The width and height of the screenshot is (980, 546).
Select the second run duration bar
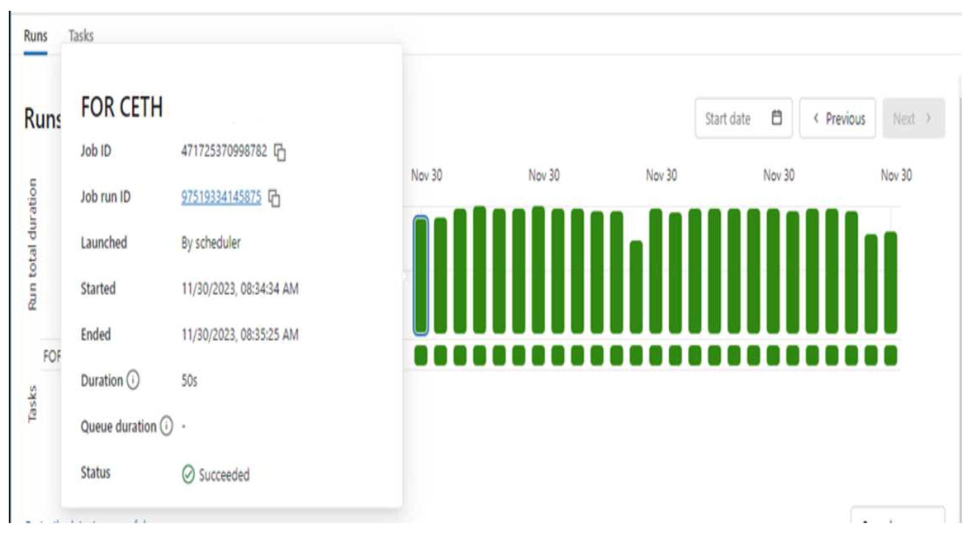click(440, 276)
